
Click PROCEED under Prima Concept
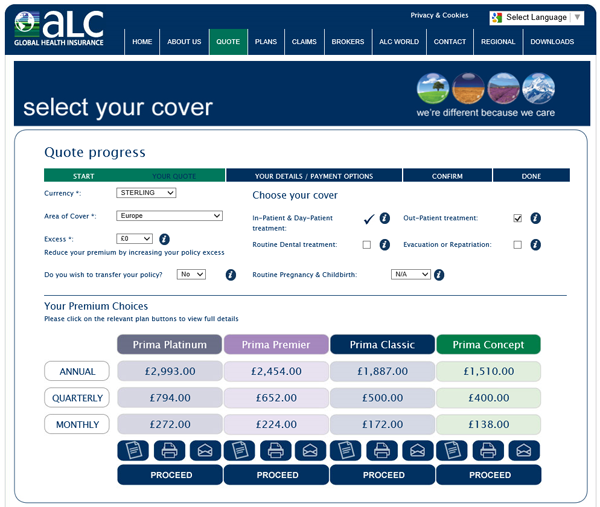[x=489, y=475]
